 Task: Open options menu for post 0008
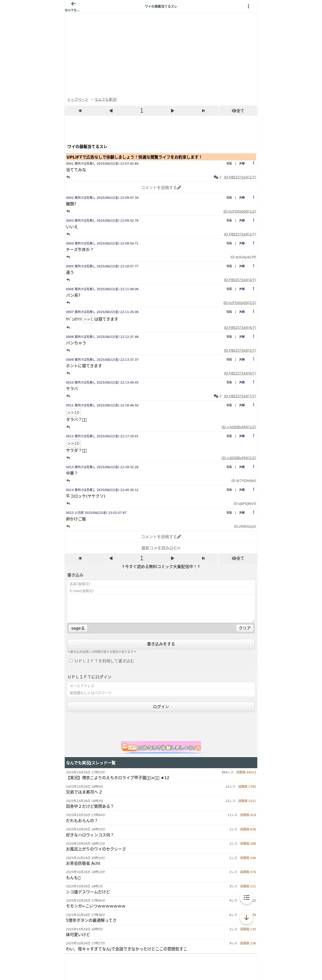click(253, 336)
